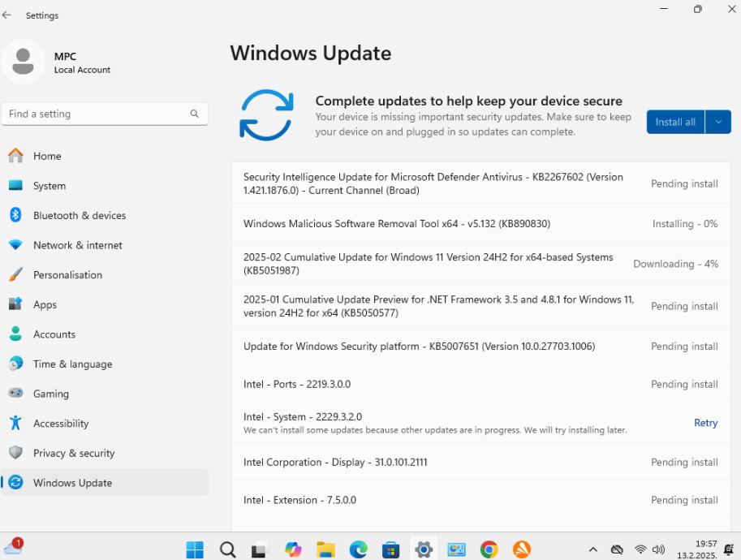Select Network & internet in sidebar
This screenshot has width=741, height=560.
click(x=105, y=245)
